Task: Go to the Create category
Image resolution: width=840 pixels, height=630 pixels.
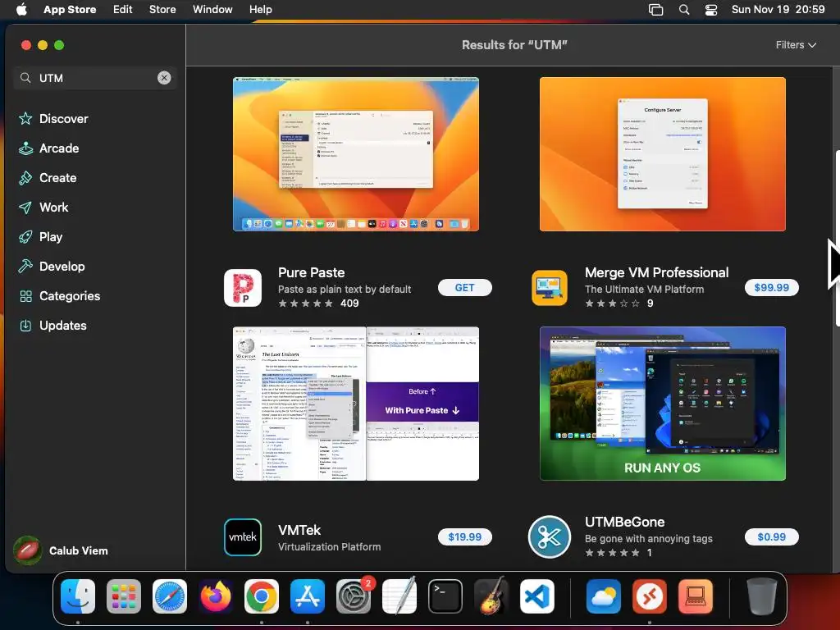Action: [x=48, y=178]
